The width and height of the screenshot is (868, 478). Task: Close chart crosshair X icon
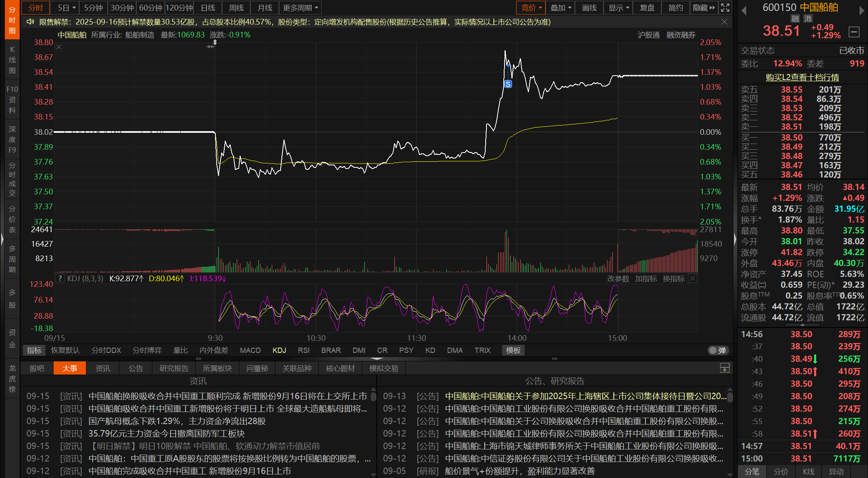[59, 47]
